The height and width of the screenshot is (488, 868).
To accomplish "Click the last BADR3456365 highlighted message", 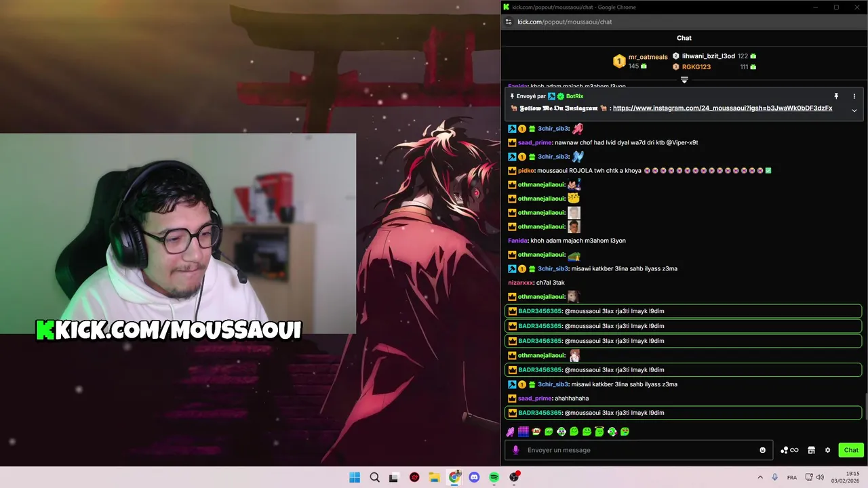I will click(x=684, y=413).
